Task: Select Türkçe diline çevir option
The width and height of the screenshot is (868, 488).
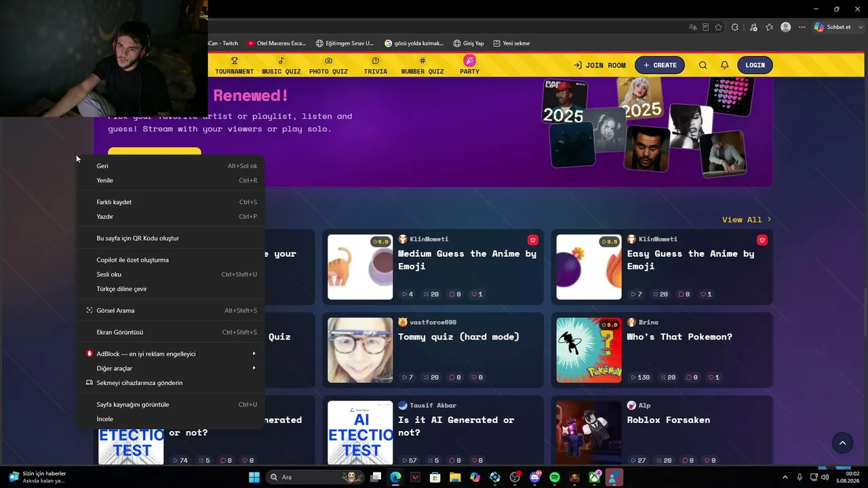Action: pyautogui.click(x=172, y=289)
